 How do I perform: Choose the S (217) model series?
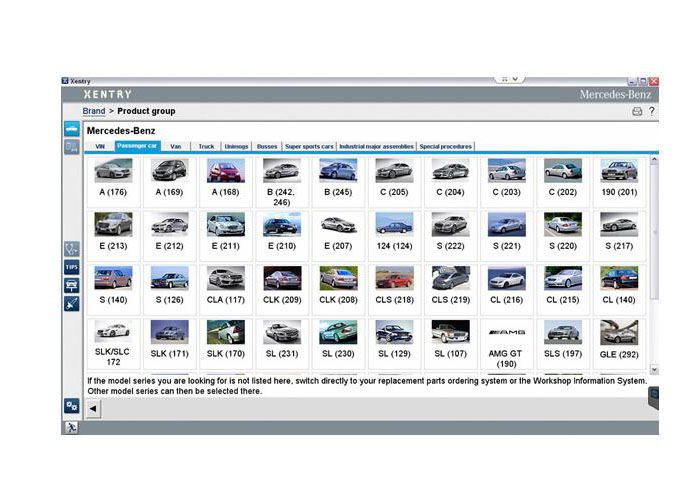(x=619, y=236)
